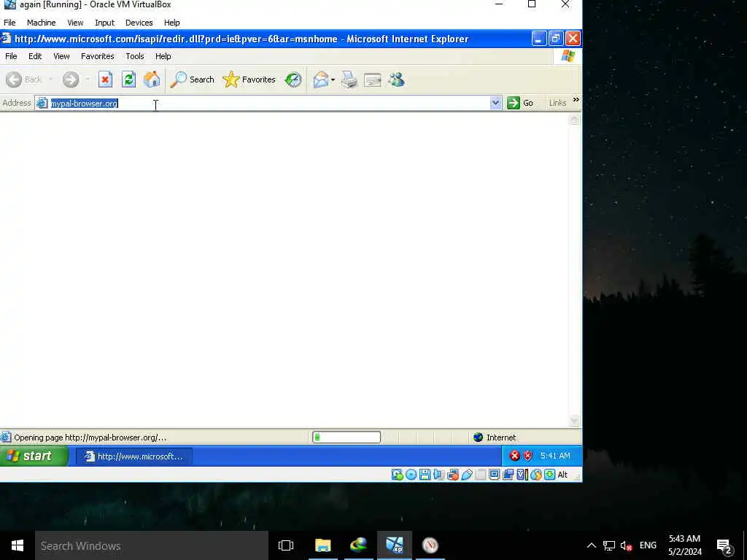This screenshot has height=560, width=747.
Task: Click the XP clock showing 5:41 AM
Action: pyautogui.click(x=555, y=456)
